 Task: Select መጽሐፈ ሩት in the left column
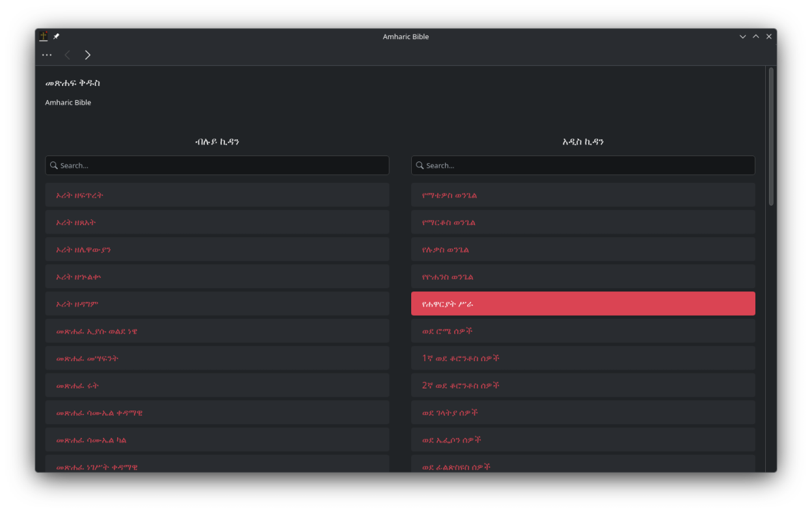pos(217,386)
